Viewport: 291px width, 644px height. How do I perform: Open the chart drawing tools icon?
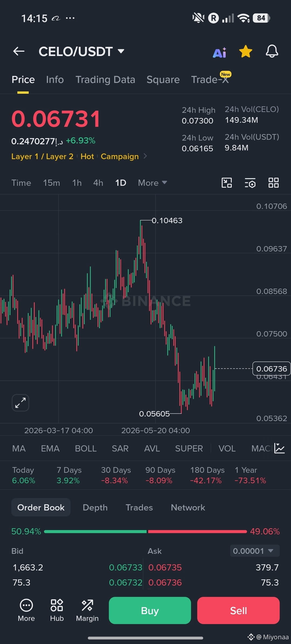click(x=227, y=183)
